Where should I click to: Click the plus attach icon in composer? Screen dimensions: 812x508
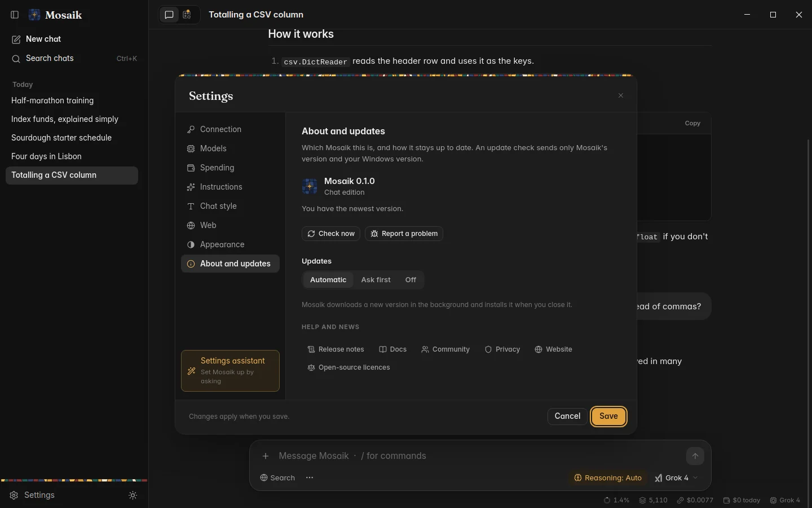point(266,456)
